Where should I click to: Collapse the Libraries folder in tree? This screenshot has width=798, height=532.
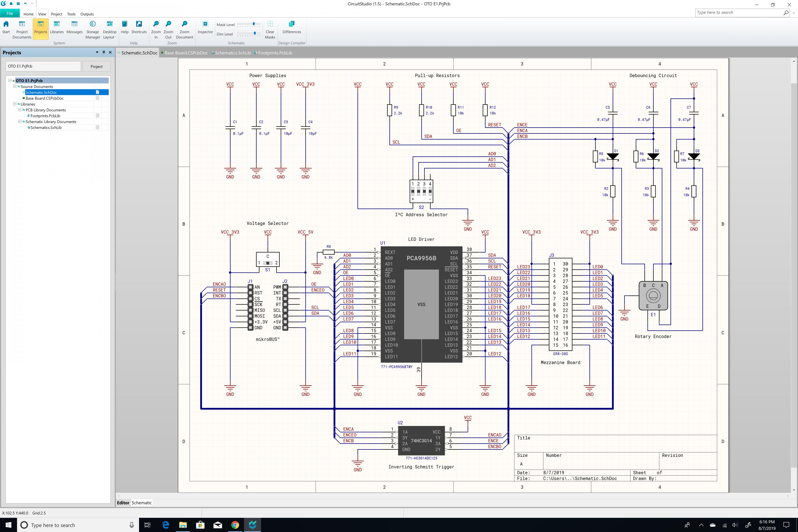click(15, 104)
